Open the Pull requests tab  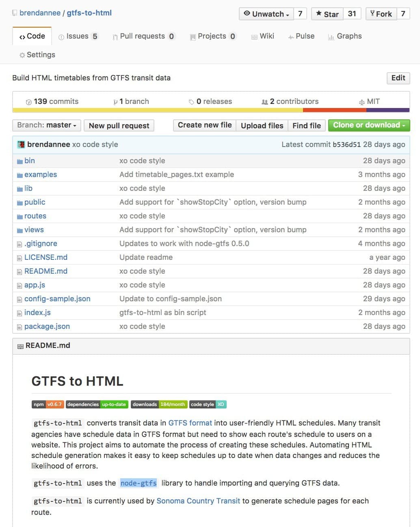(143, 36)
